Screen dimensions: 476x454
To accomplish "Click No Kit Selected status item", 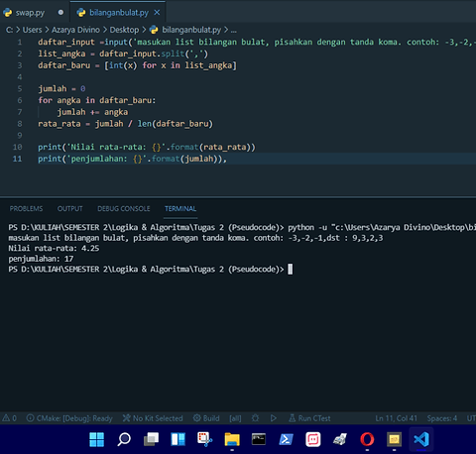I will pyautogui.click(x=153, y=418).
